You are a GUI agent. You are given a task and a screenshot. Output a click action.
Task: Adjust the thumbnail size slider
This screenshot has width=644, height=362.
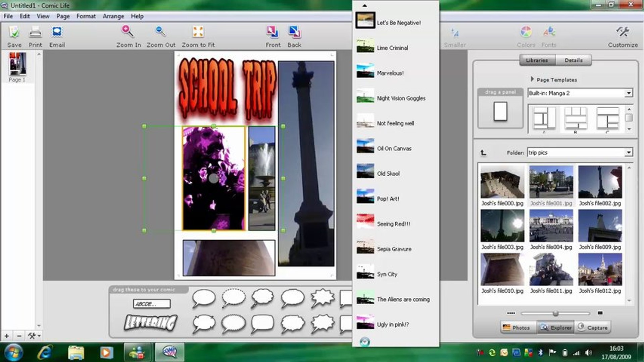point(555,313)
